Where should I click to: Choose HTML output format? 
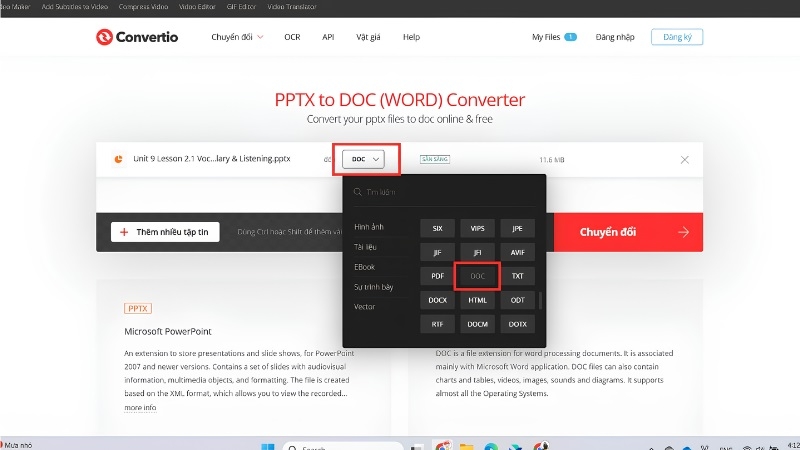[478, 300]
